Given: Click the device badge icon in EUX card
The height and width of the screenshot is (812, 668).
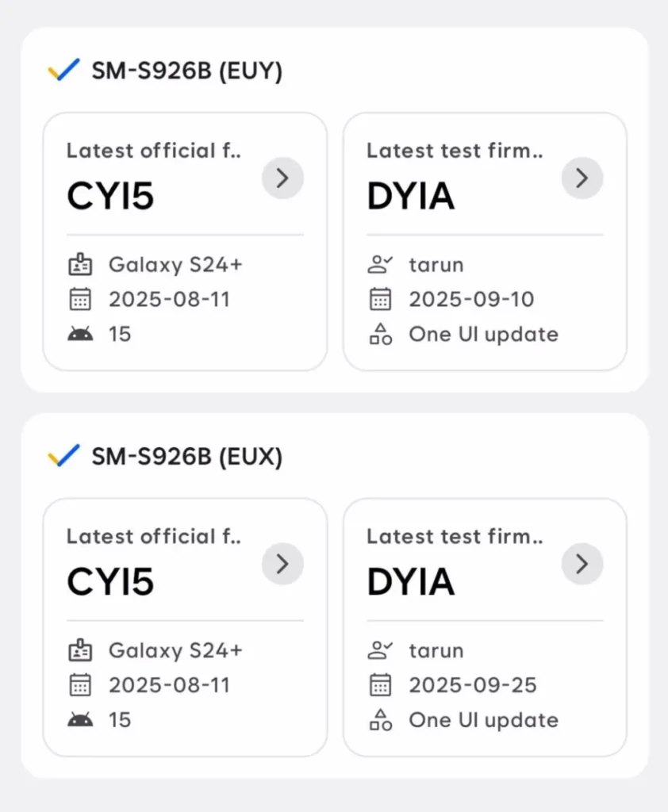Looking at the screenshot, I should [x=80, y=650].
